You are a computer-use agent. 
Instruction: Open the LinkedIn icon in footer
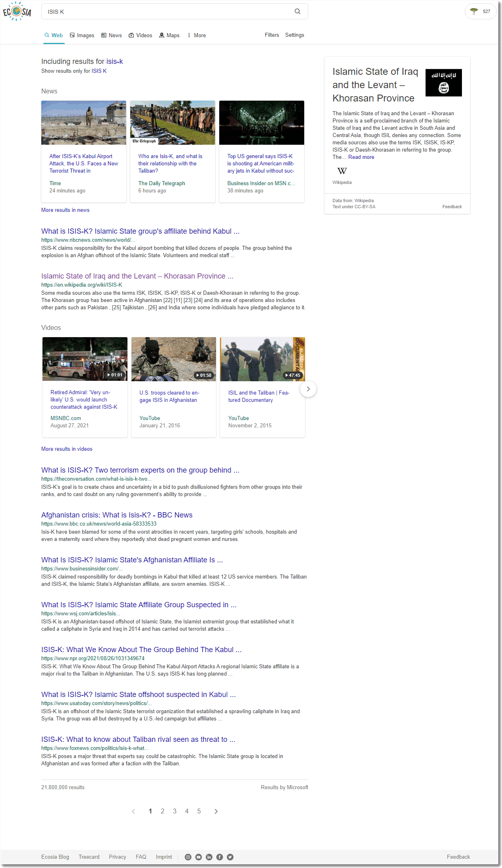tap(209, 857)
